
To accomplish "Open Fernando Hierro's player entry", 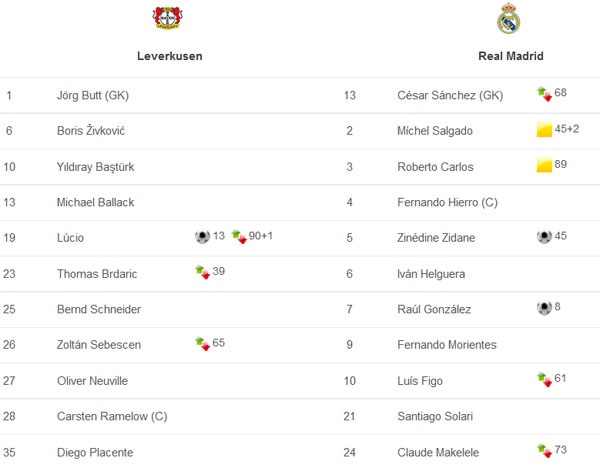I will [x=448, y=202].
